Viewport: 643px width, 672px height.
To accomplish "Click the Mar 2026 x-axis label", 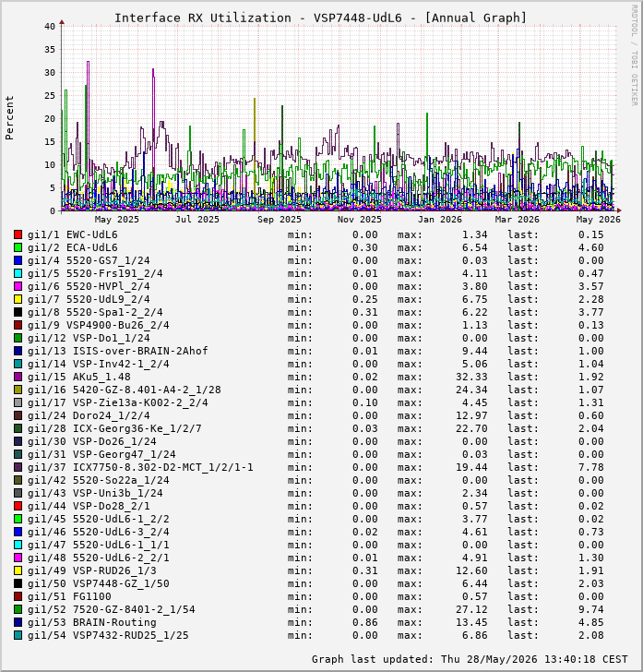I will tap(517, 220).
